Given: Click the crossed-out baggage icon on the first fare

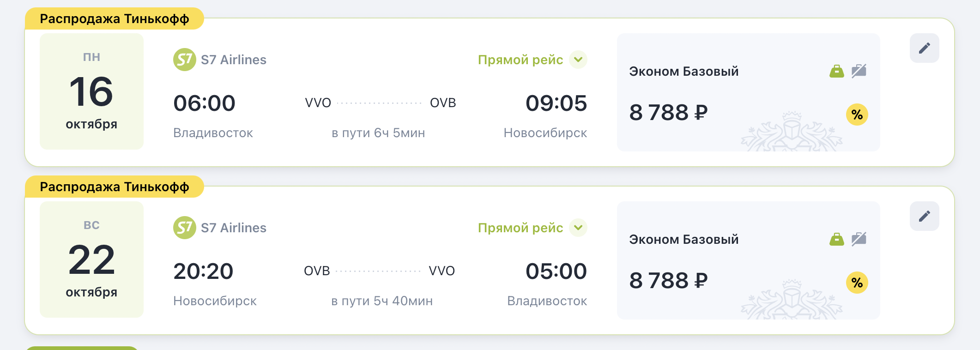Looking at the screenshot, I should coord(859,71).
